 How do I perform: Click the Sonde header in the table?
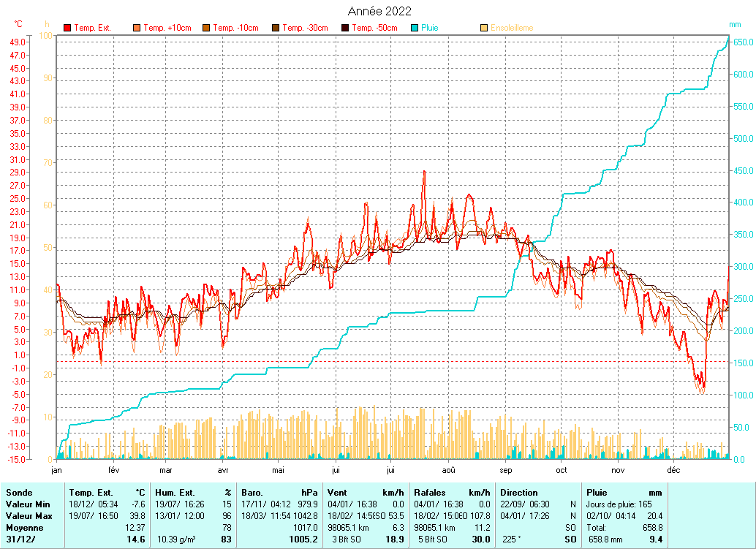click(18, 493)
